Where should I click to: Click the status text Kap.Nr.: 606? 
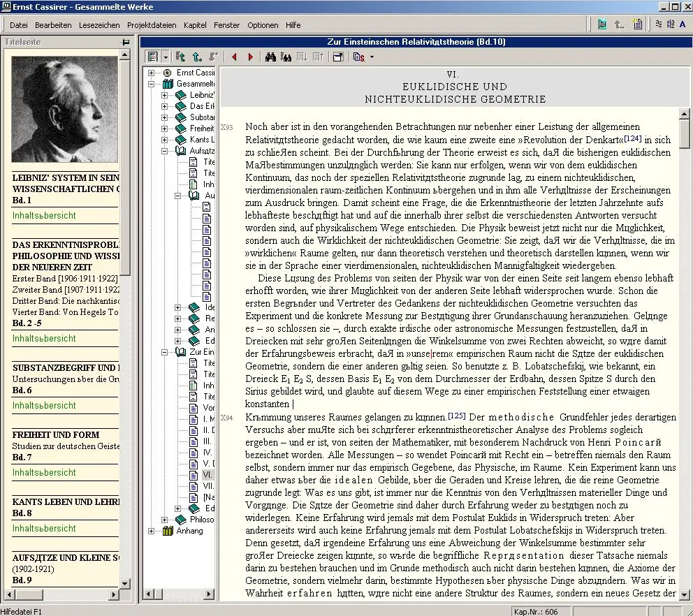(x=536, y=612)
